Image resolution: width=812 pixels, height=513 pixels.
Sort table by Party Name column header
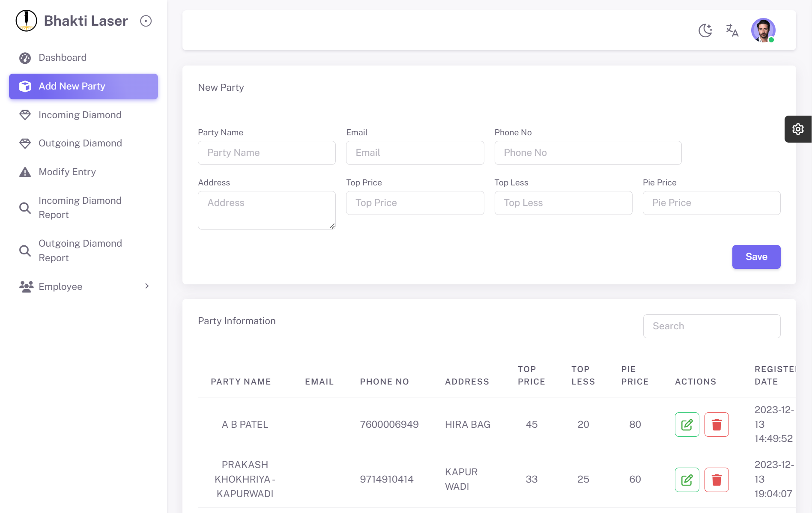[241, 382]
